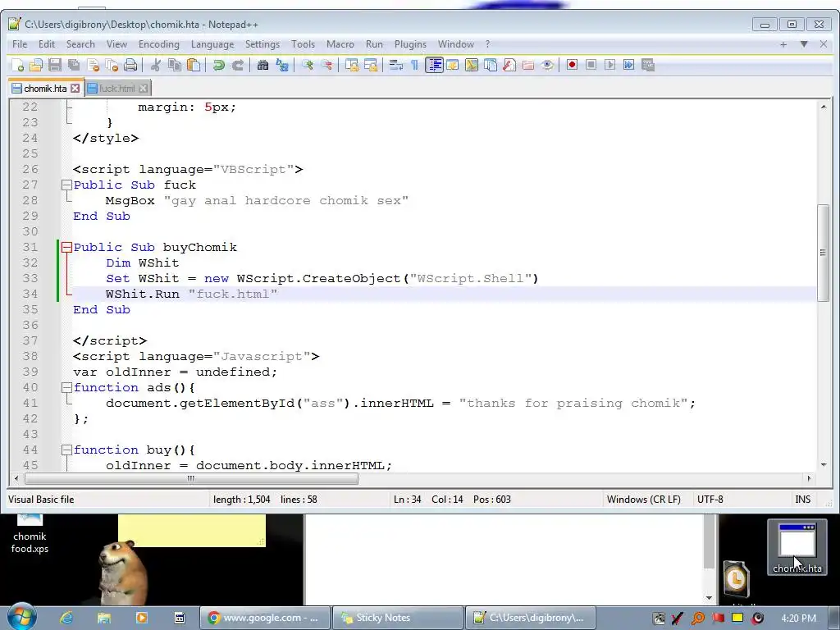Click the Open file toolbar icon
This screenshot has height=630, width=840.
coord(36,66)
